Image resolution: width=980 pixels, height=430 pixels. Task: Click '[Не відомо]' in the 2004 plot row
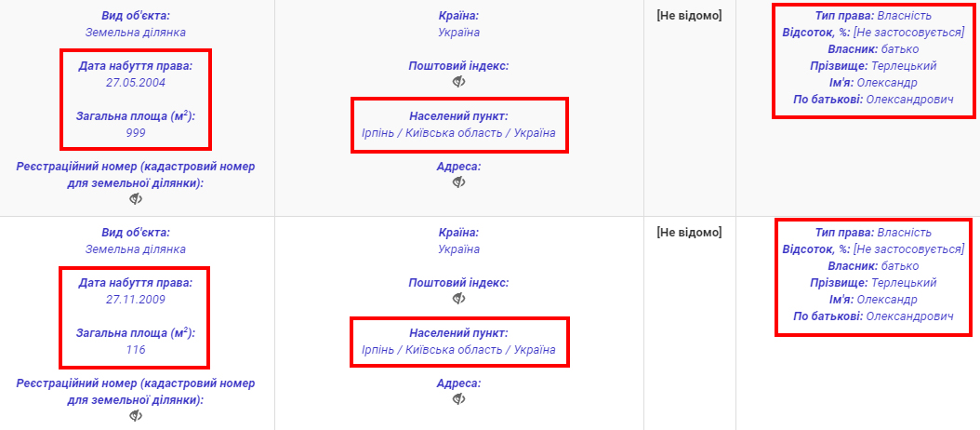(689, 15)
